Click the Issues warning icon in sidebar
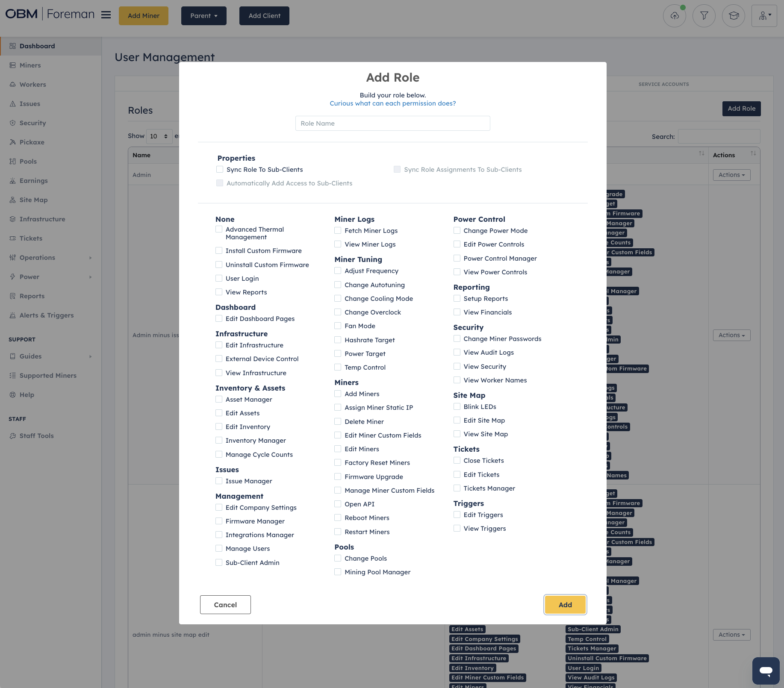 pyautogui.click(x=12, y=104)
